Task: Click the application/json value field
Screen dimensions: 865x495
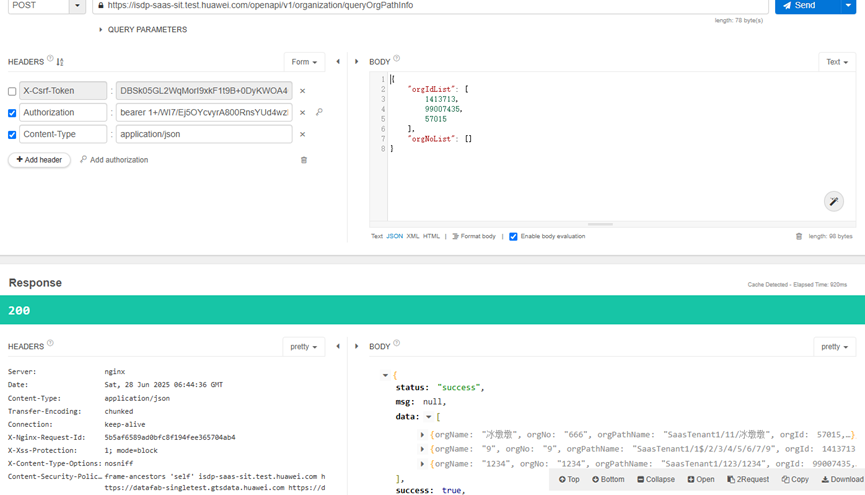Action: tap(204, 134)
